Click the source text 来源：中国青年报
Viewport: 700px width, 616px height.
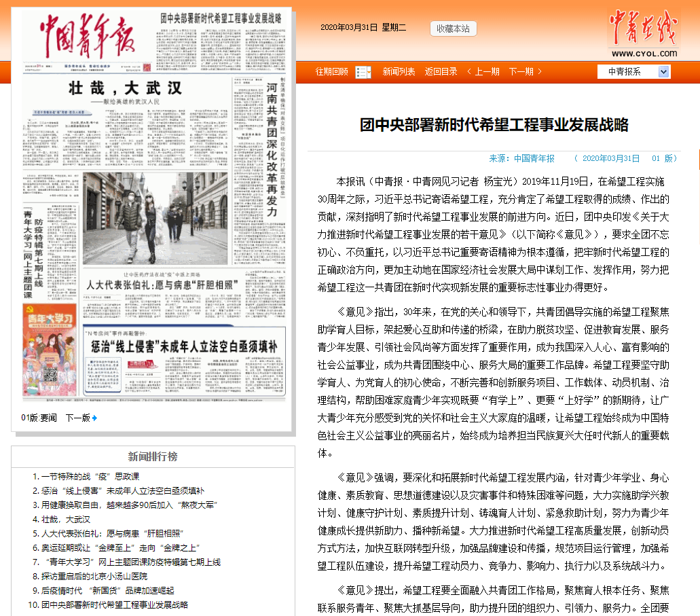[522, 158]
